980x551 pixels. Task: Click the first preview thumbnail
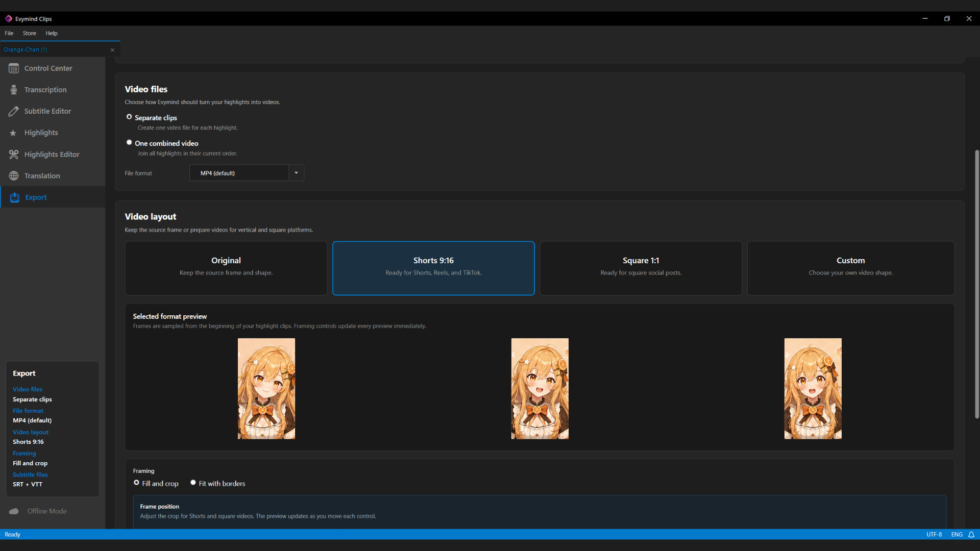tap(266, 389)
